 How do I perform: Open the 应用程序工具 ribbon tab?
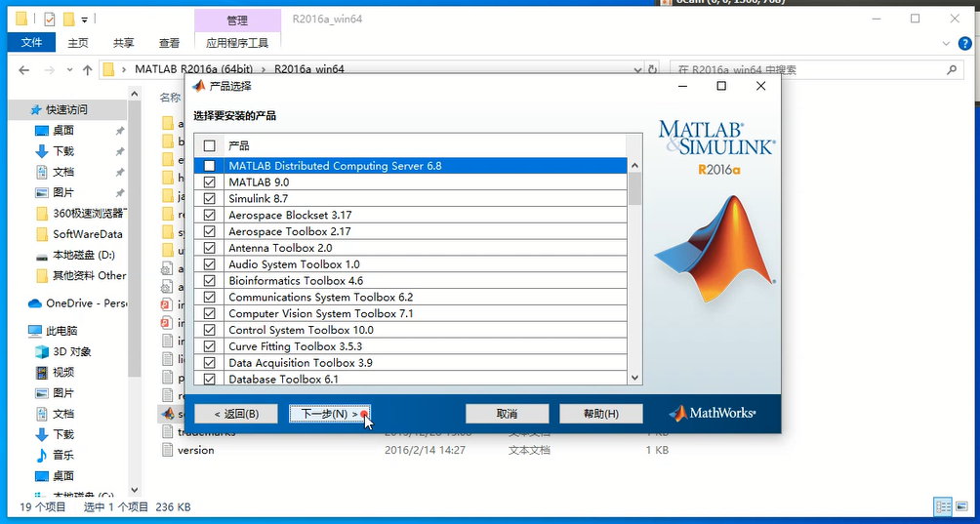(x=237, y=43)
